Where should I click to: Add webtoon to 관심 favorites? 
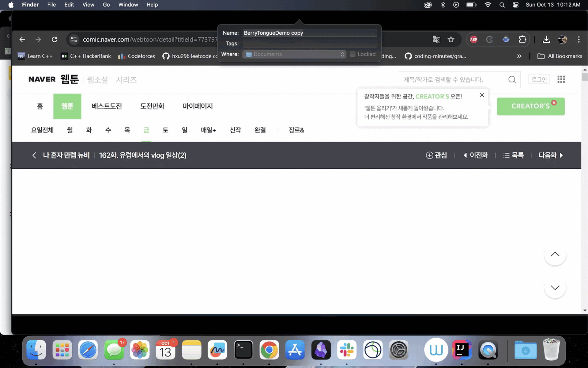[436, 155]
